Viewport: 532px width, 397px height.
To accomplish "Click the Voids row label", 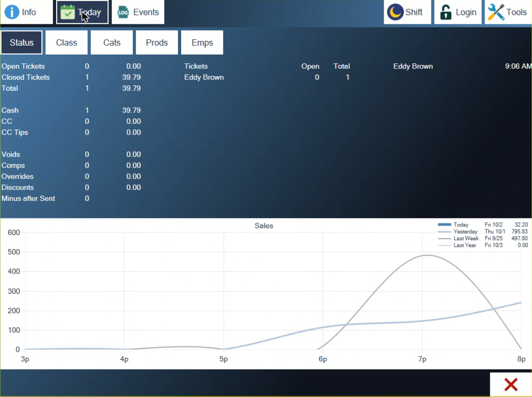I will click(x=11, y=154).
